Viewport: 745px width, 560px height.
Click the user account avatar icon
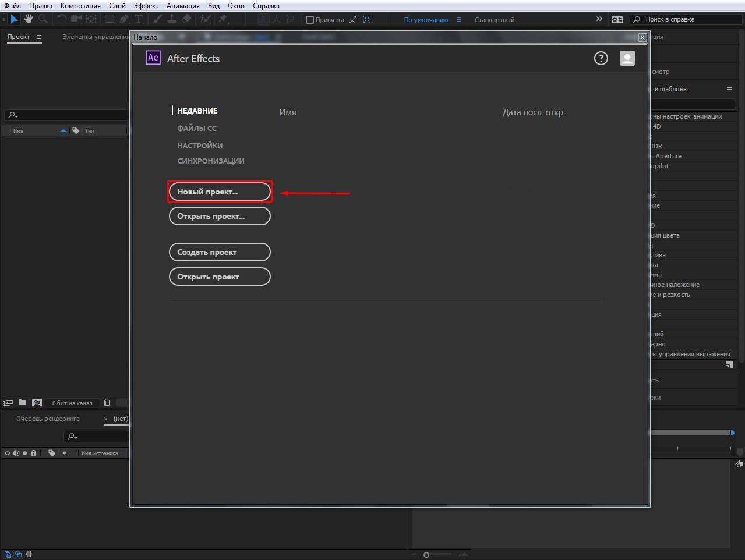(x=627, y=58)
